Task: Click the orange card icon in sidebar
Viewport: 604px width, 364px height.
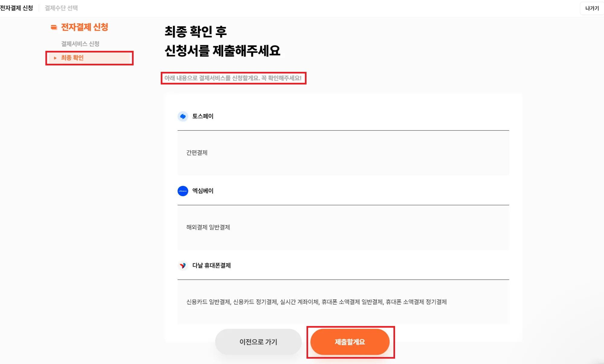Action: click(54, 27)
